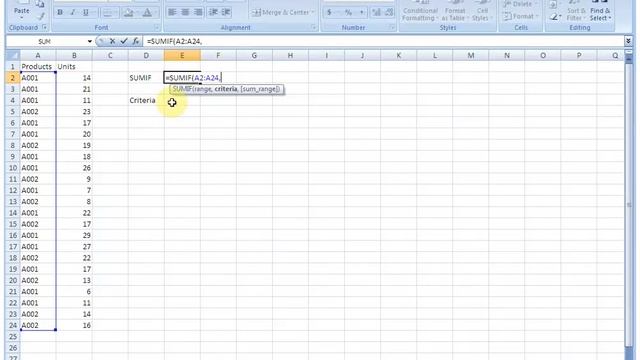Click the Font Color letter A icon
The image size is (640, 360).
[147, 13]
